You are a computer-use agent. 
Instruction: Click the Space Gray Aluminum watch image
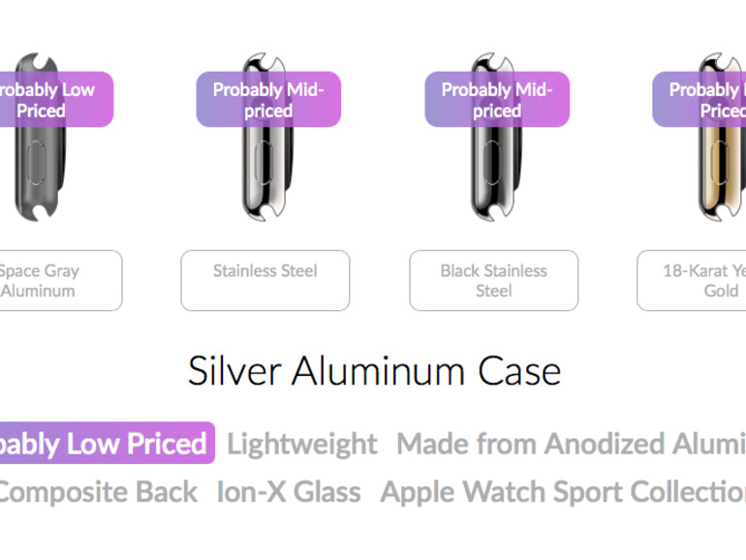[37, 179]
